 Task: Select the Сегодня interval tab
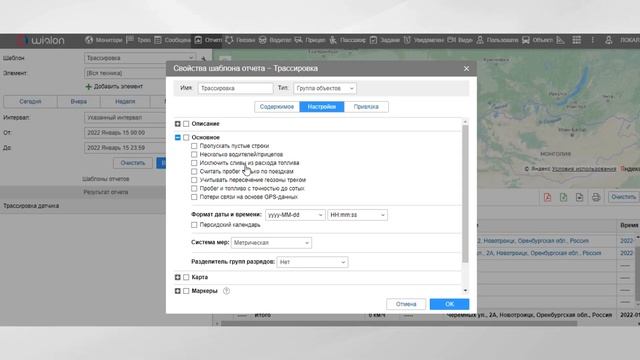pyautogui.click(x=30, y=101)
